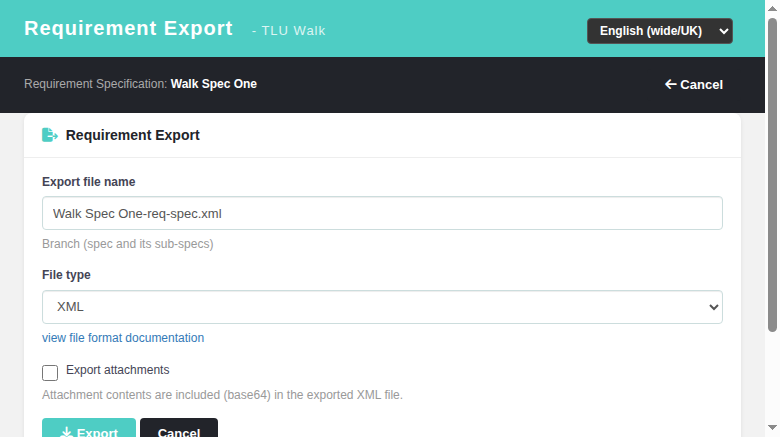Enable the Export attachments checkbox
Viewport: 780px width, 437px height.
tap(50, 373)
